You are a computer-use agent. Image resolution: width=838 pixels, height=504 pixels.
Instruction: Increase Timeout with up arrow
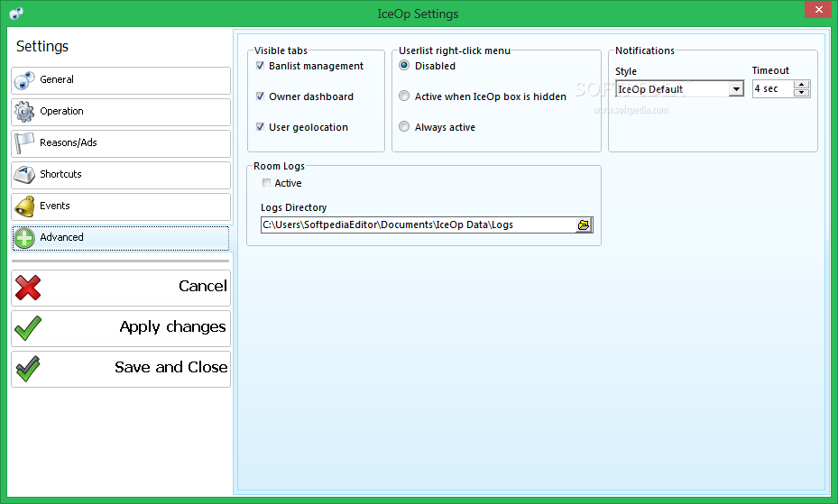801,85
